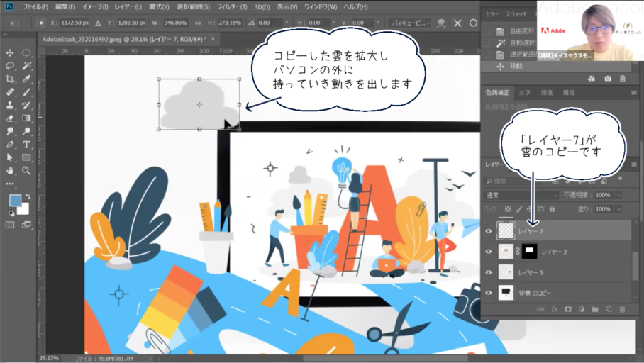Image resolution: width=644 pixels, height=363 pixels.
Task: Select the Pen tool
Action: tap(10, 145)
